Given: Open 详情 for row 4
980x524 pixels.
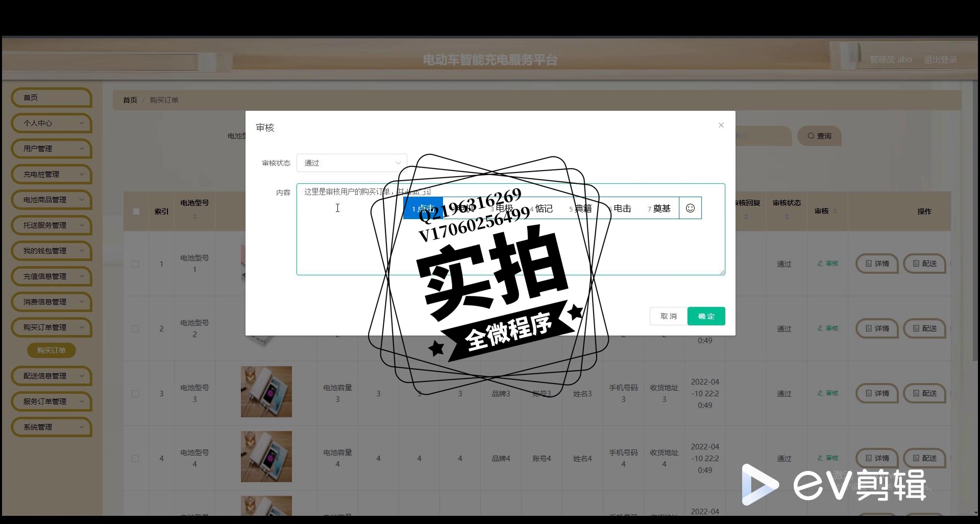Looking at the screenshot, I should 877,458.
